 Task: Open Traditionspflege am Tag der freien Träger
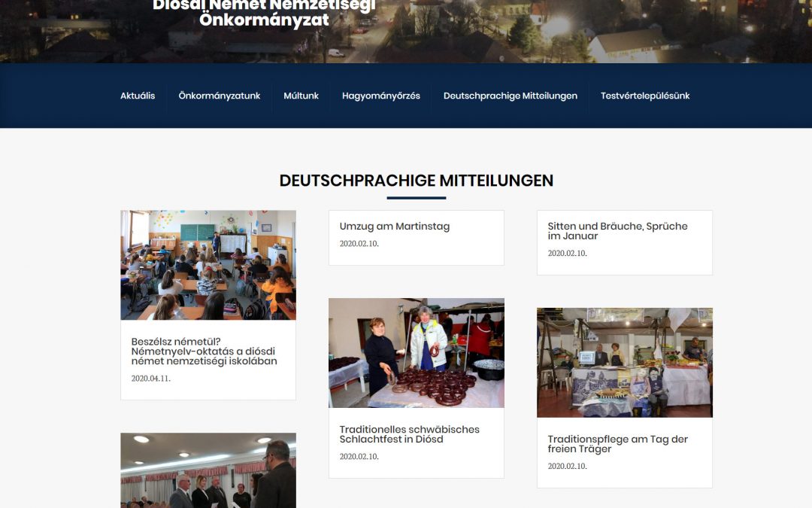coord(617,444)
